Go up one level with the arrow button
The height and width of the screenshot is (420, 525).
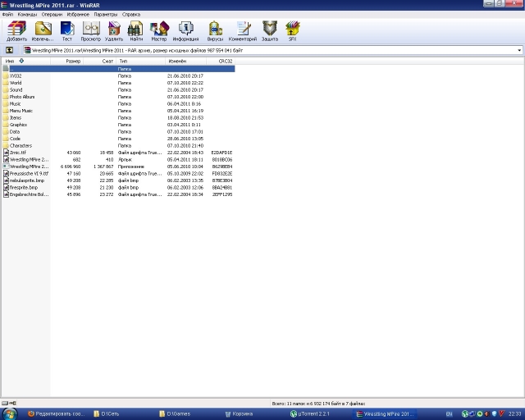pyautogui.click(x=9, y=50)
